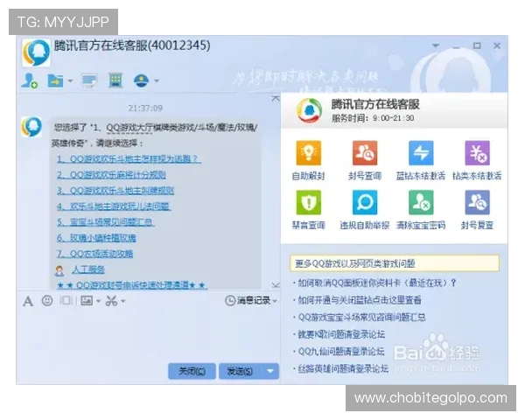Click the window shake icon

click(x=66, y=301)
